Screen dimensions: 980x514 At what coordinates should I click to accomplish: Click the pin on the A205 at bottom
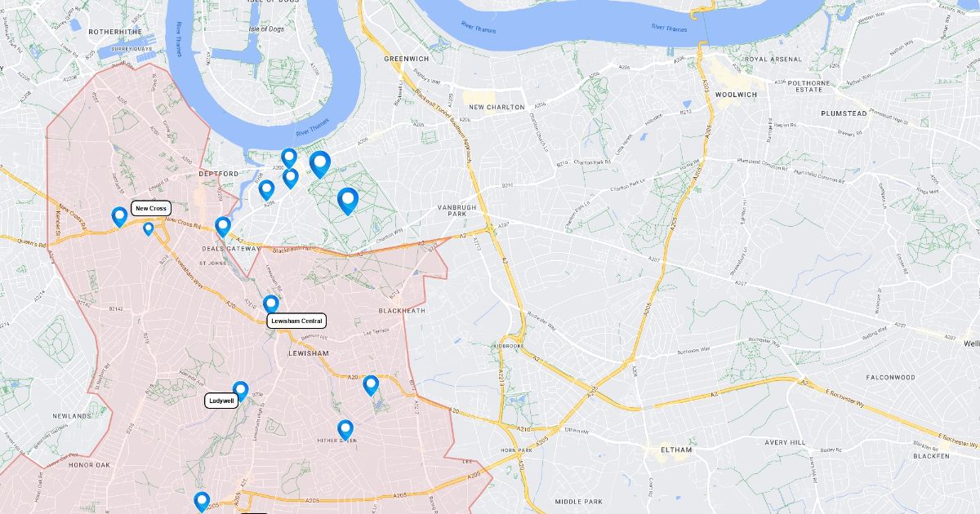(202, 502)
